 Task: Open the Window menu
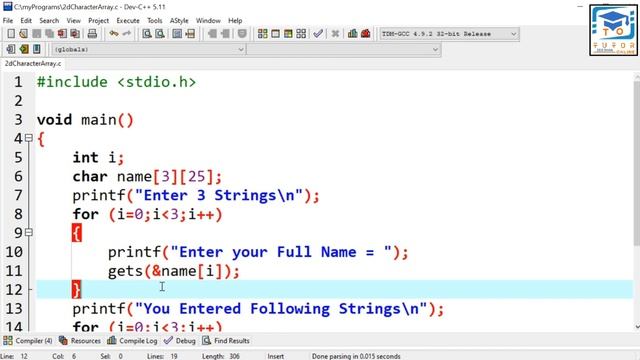click(208, 20)
